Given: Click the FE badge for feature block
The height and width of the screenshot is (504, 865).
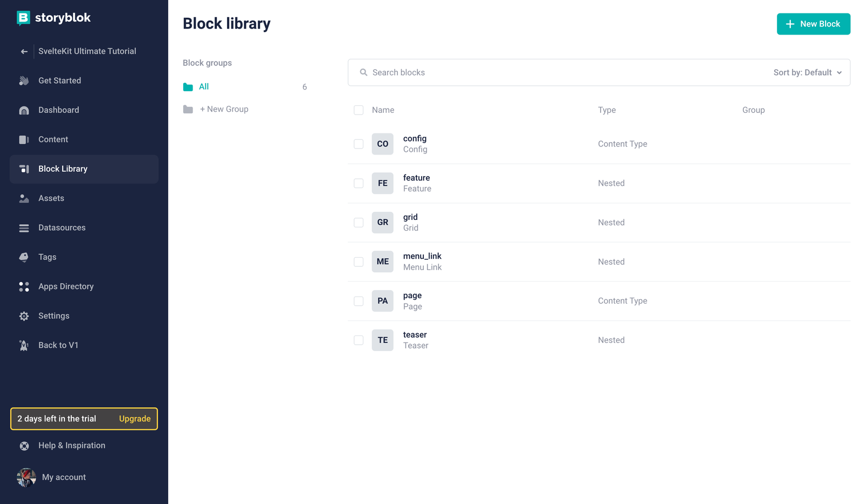Looking at the screenshot, I should pyautogui.click(x=383, y=183).
